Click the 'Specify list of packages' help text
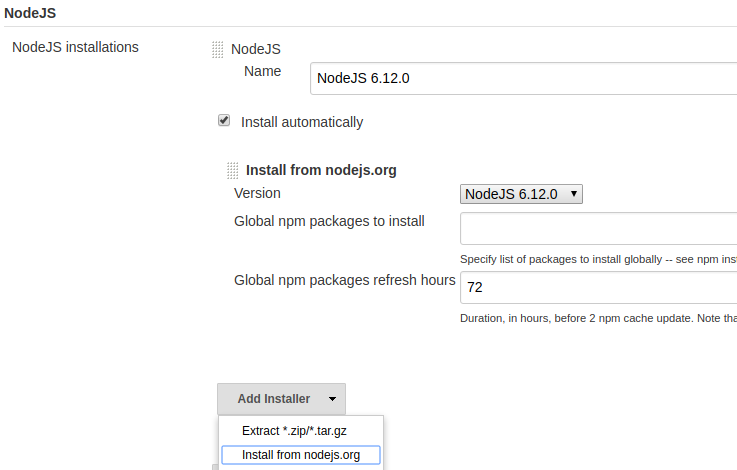The height and width of the screenshot is (470, 737). click(x=598, y=258)
